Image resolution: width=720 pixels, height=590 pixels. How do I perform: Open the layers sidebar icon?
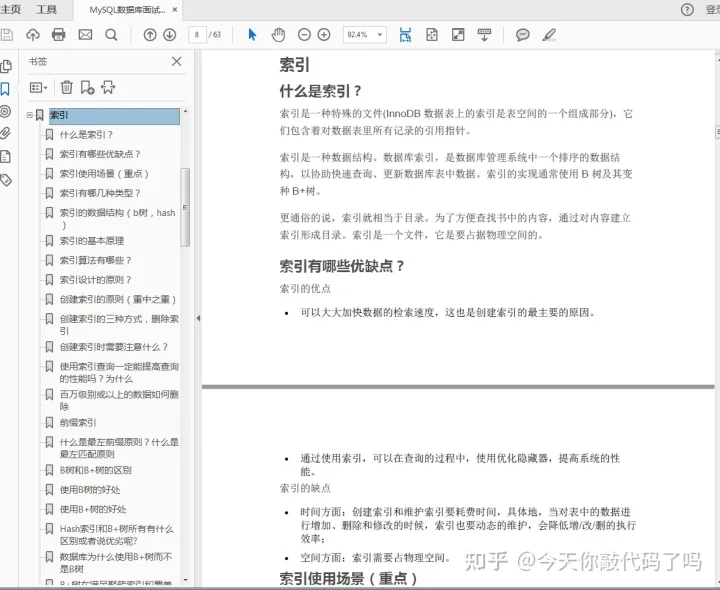[x=6, y=111]
